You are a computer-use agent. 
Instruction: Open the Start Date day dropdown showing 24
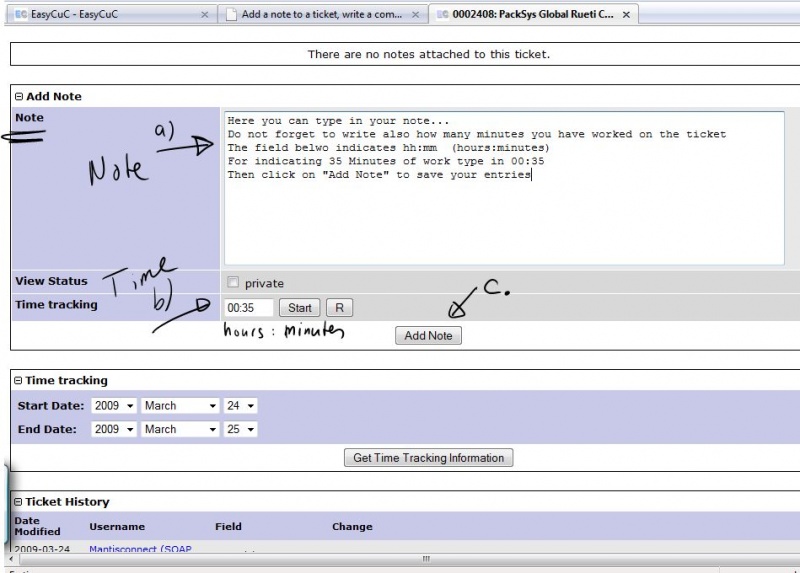[241, 406]
